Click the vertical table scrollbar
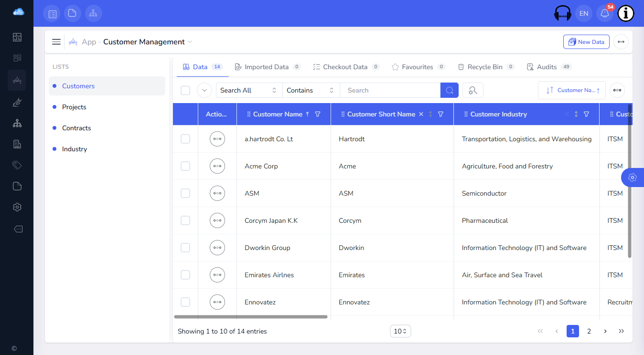 click(x=630, y=181)
